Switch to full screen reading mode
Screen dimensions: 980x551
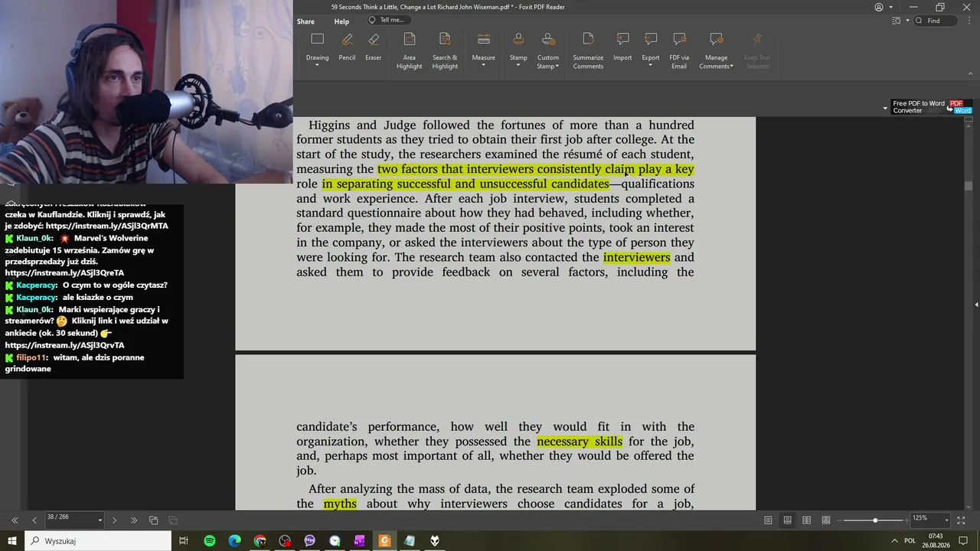961,520
